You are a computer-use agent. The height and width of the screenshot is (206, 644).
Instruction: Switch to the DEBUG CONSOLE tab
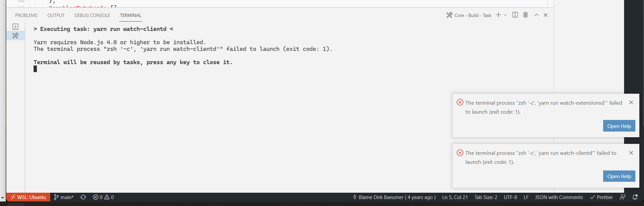tap(92, 15)
